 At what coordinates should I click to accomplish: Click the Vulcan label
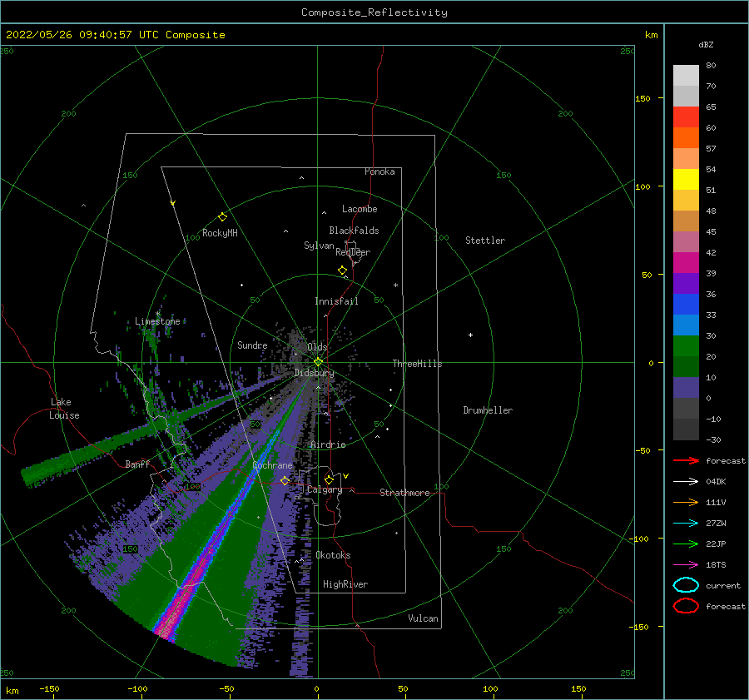[x=424, y=618]
